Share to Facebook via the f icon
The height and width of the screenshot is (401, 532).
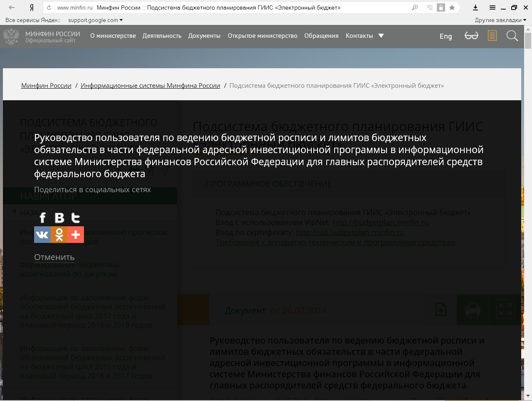click(x=42, y=218)
